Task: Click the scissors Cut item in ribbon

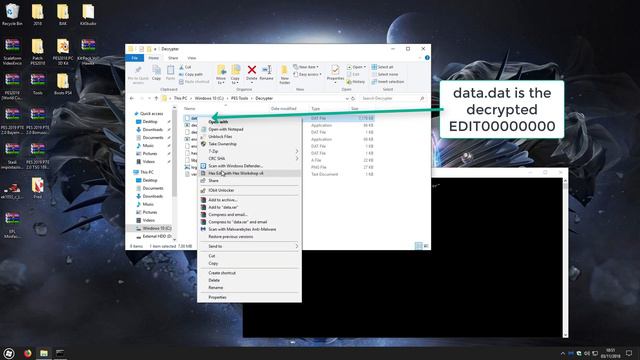Action: (x=185, y=67)
